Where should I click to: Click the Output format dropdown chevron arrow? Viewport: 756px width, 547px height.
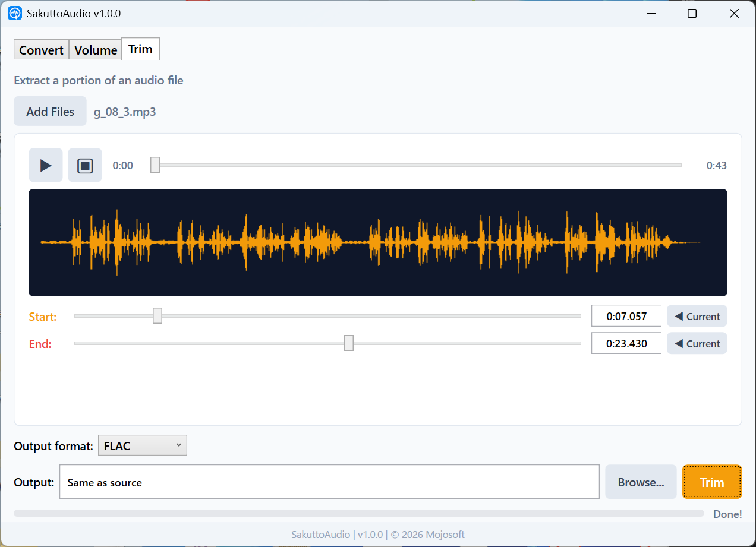point(178,445)
